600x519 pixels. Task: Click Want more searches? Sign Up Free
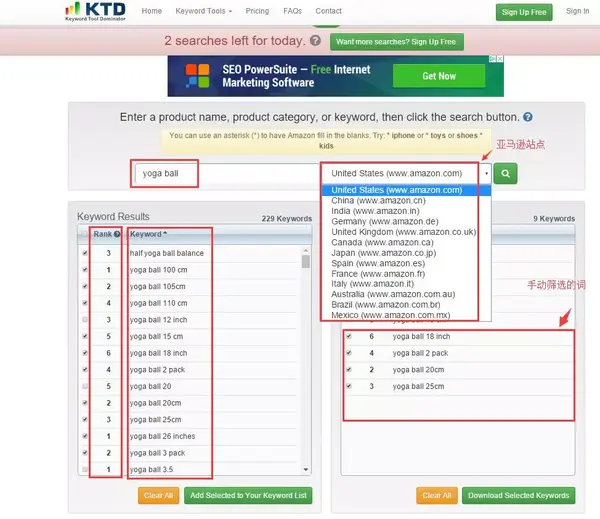396,42
